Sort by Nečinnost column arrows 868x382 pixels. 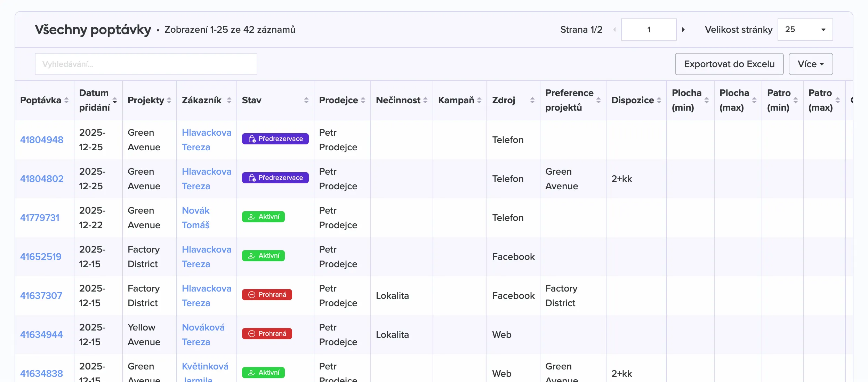[425, 100]
